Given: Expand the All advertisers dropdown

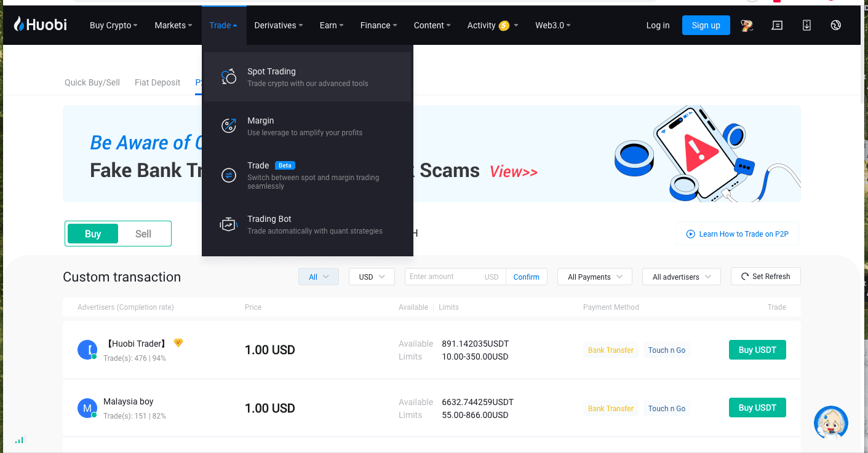Looking at the screenshot, I should point(681,277).
